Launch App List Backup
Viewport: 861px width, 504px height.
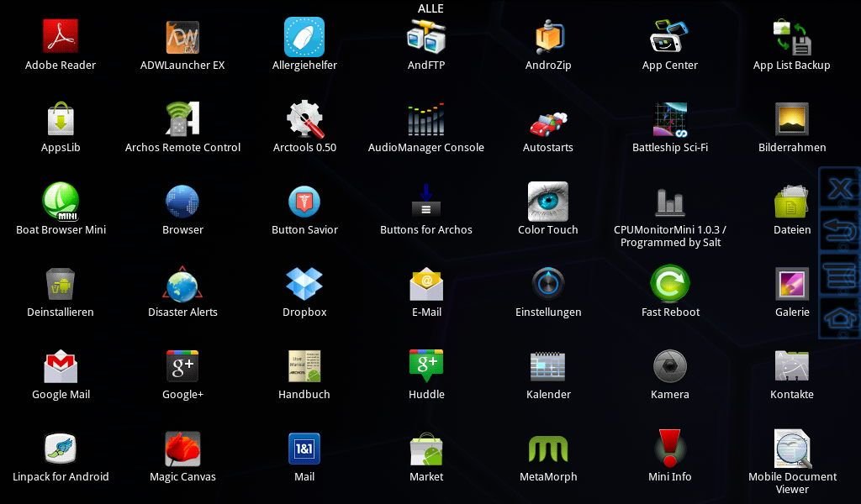792,37
